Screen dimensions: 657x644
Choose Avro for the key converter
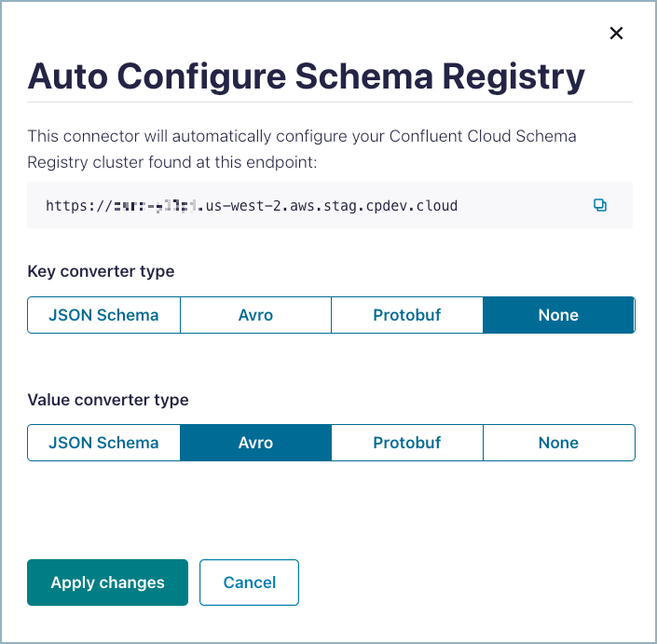click(x=255, y=315)
